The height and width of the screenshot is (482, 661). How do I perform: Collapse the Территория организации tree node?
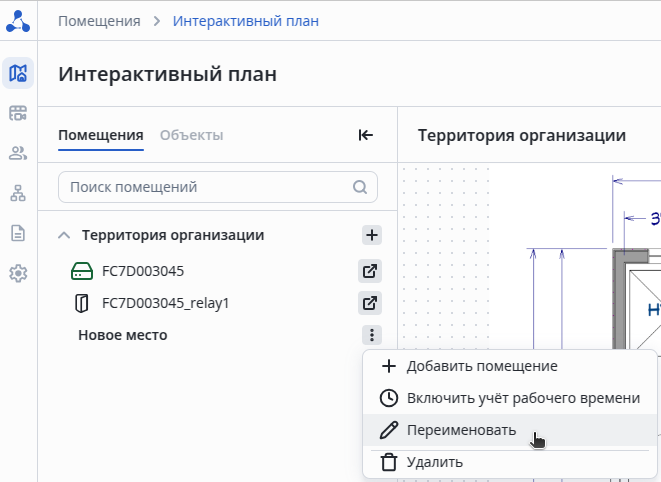pyautogui.click(x=64, y=235)
